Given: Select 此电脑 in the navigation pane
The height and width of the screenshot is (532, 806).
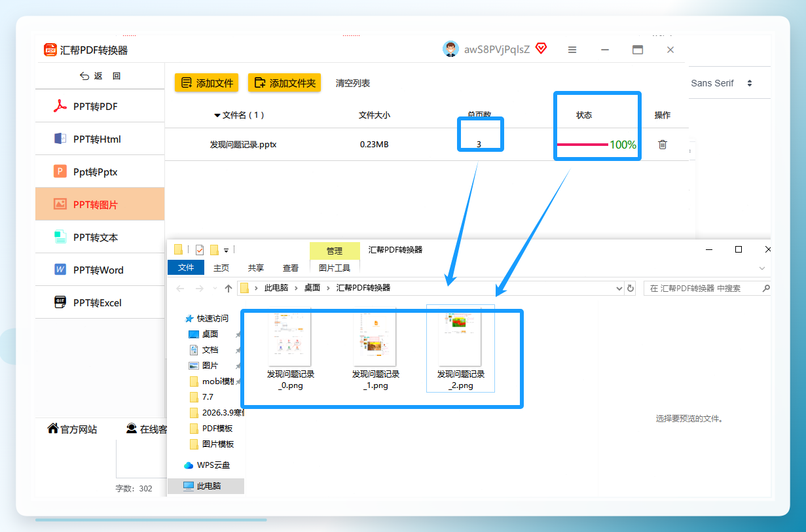Looking at the screenshot, I should [x=206, y=486].
